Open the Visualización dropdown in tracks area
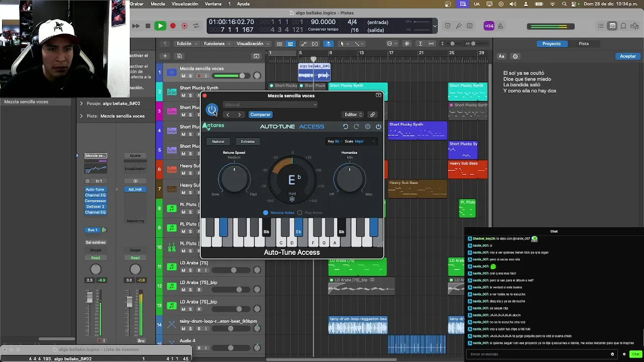 point(253,44)
